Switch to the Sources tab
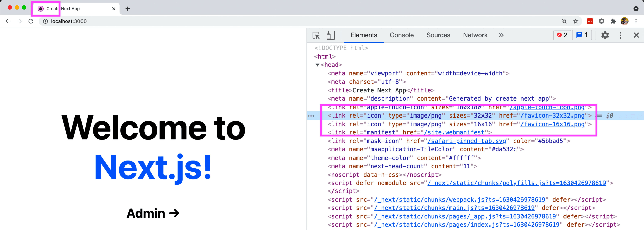644x230 pixels. coord(438,35)
